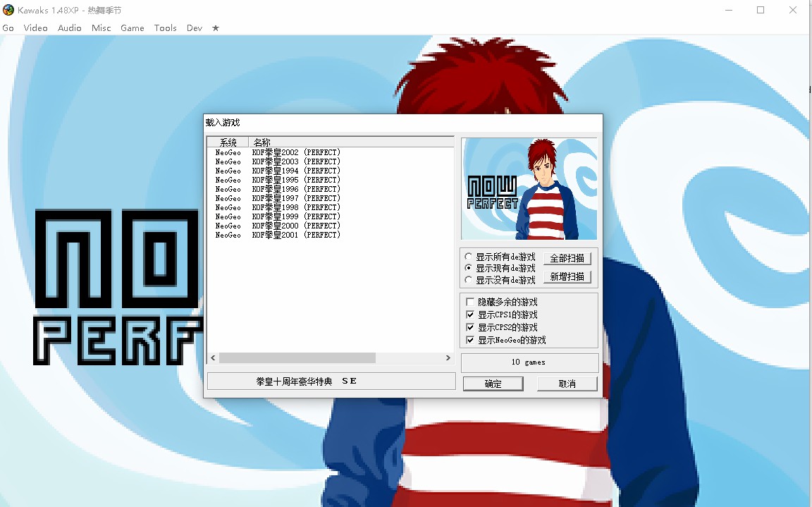
Task: Sort by 名称 column header
Action: click(x=351, y=142)
